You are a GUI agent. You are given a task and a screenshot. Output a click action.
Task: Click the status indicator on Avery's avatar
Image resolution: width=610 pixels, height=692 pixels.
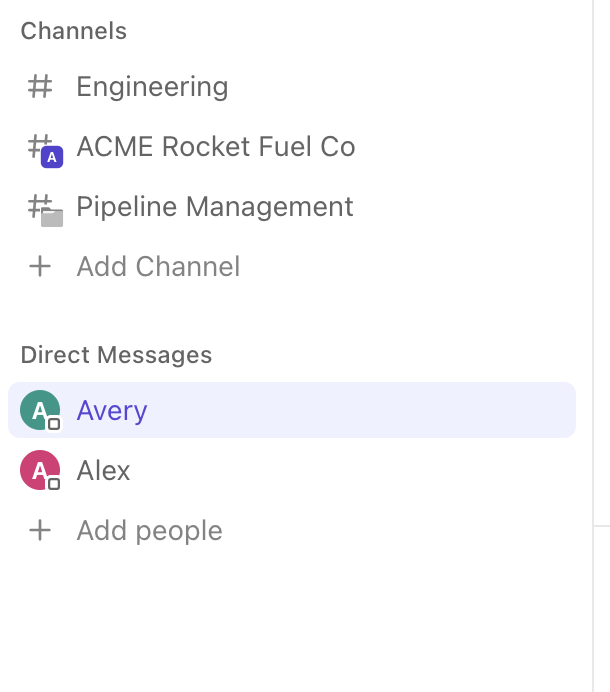54,424
